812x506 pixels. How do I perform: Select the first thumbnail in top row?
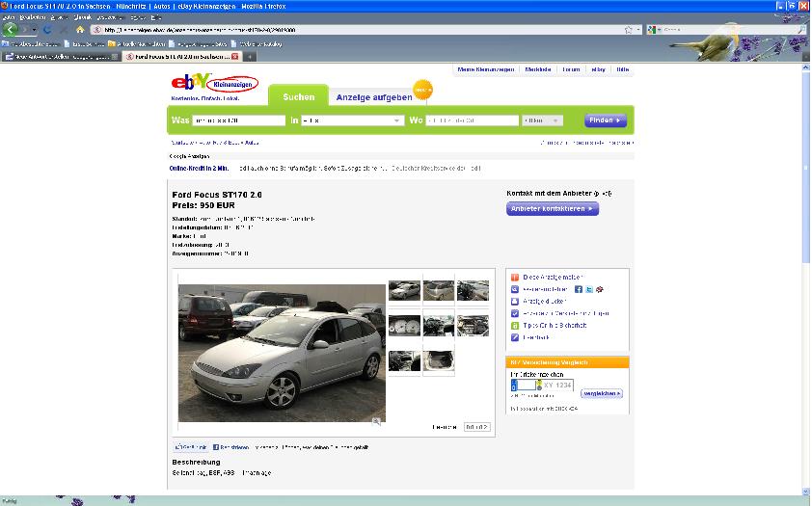(404, 290)
